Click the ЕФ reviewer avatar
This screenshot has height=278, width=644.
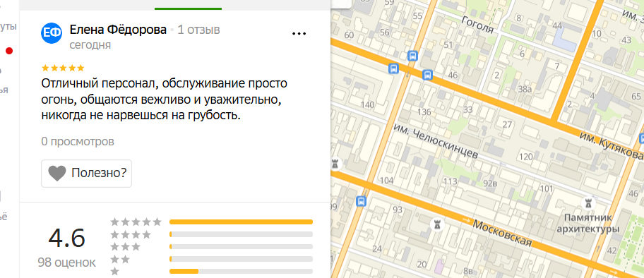click(52, 33)
